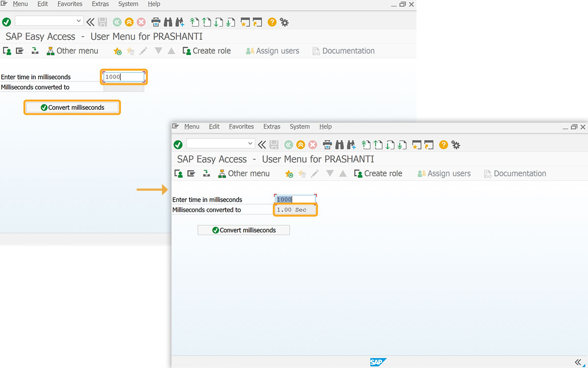Image resolution: width=588 pixels, height=368 pixels.
Task: Click the green Enter checkmark in the back window
Action: pyautogui.click(x=6, y=22)
